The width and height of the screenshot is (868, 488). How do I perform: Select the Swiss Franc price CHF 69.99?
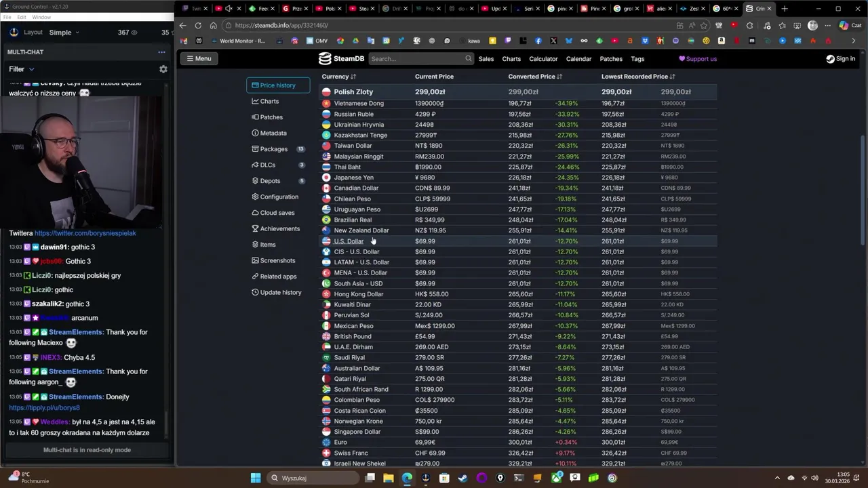pos(430,453)
